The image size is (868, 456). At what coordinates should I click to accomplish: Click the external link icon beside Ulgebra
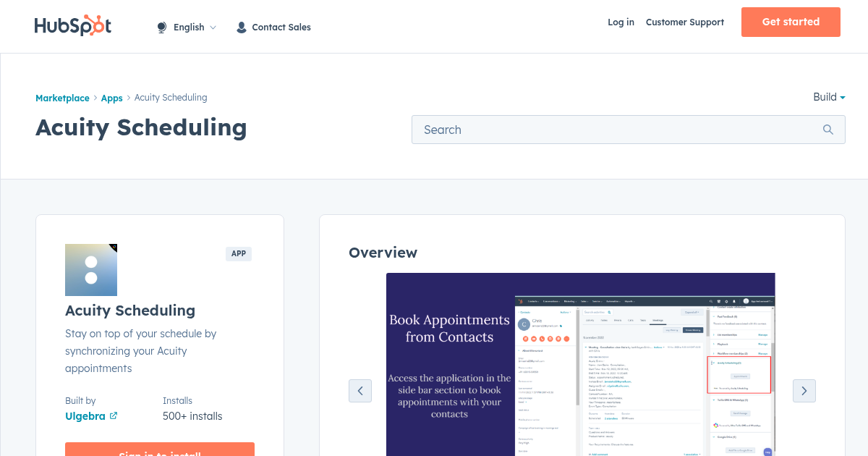[114, 416]
